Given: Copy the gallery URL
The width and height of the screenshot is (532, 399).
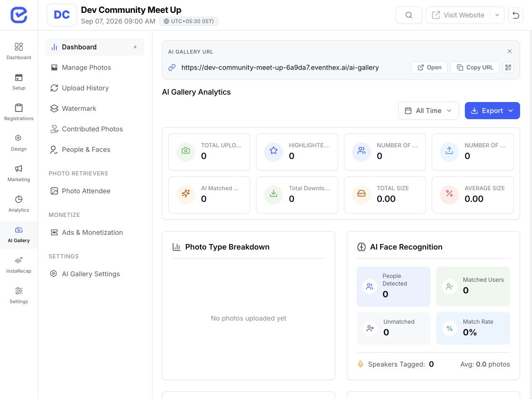Looking at the screenshot, I should [475, 67].
